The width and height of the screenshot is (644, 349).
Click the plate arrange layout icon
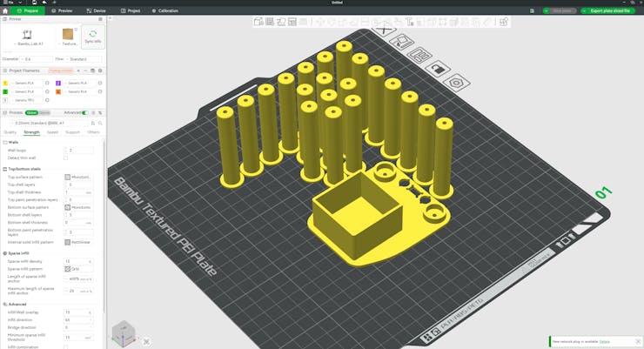coord(419,55)
